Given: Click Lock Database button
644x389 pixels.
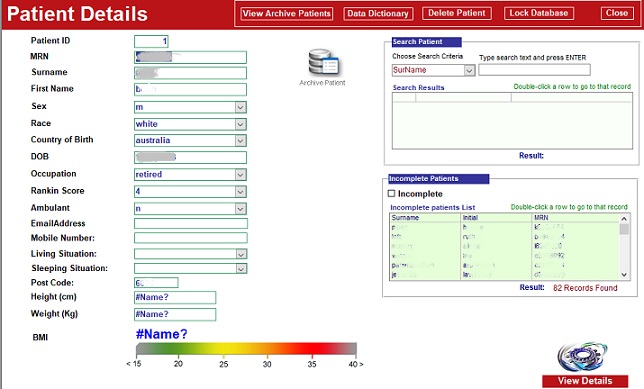Looking at the screenshot, I should point(538,13).
